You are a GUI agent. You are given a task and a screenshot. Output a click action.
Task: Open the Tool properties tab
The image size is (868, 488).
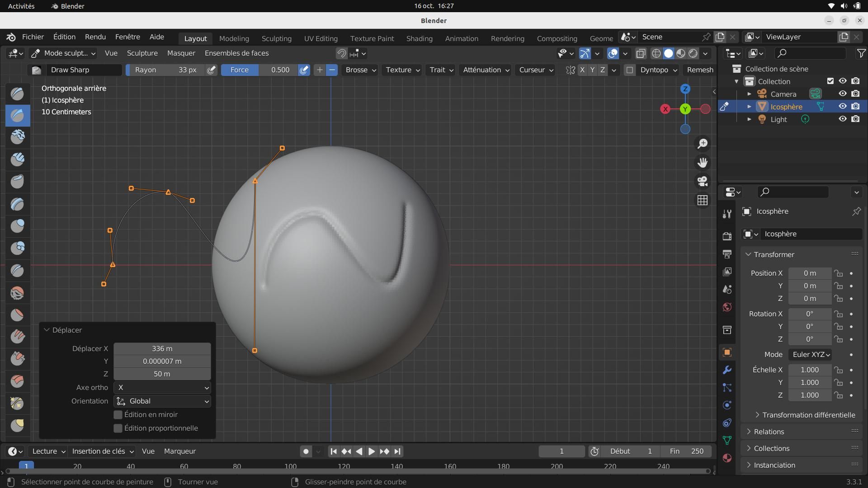coord(727,214)
